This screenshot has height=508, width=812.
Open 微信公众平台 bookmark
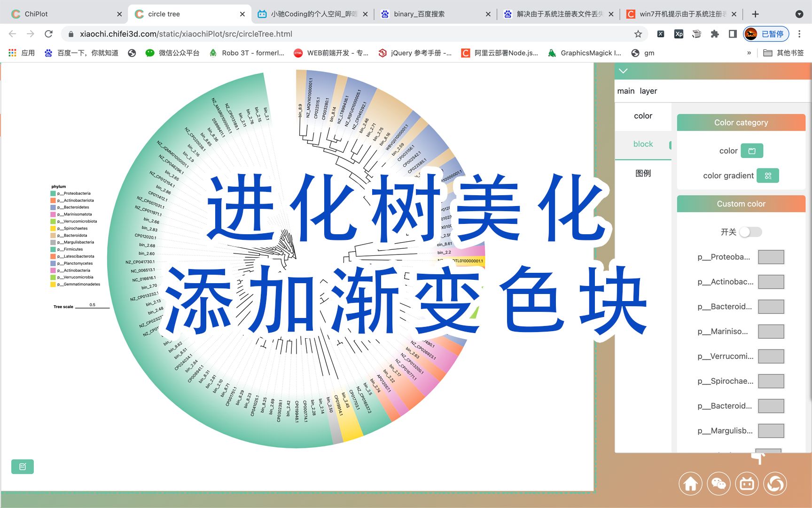[172, 53]
